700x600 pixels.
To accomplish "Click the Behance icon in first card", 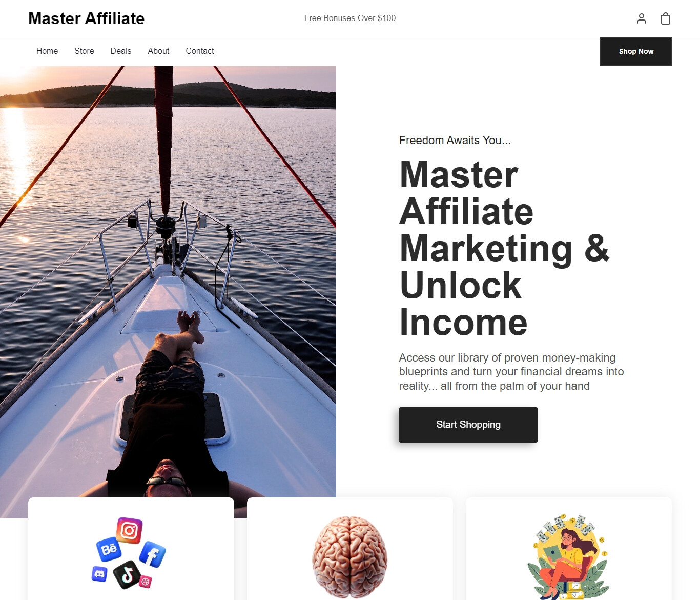I will (109, 549).
